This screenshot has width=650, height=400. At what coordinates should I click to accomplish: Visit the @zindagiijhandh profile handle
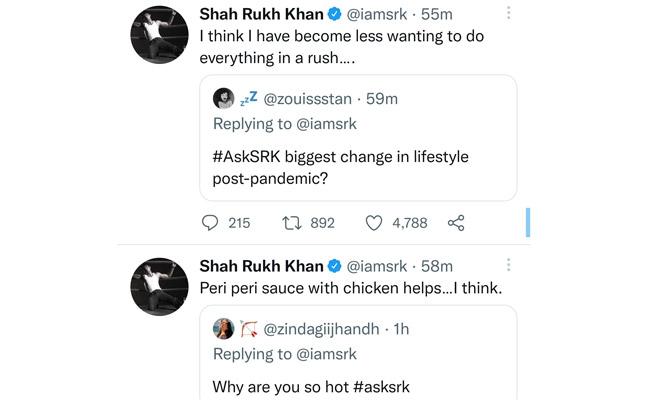(x=321, y=329)
